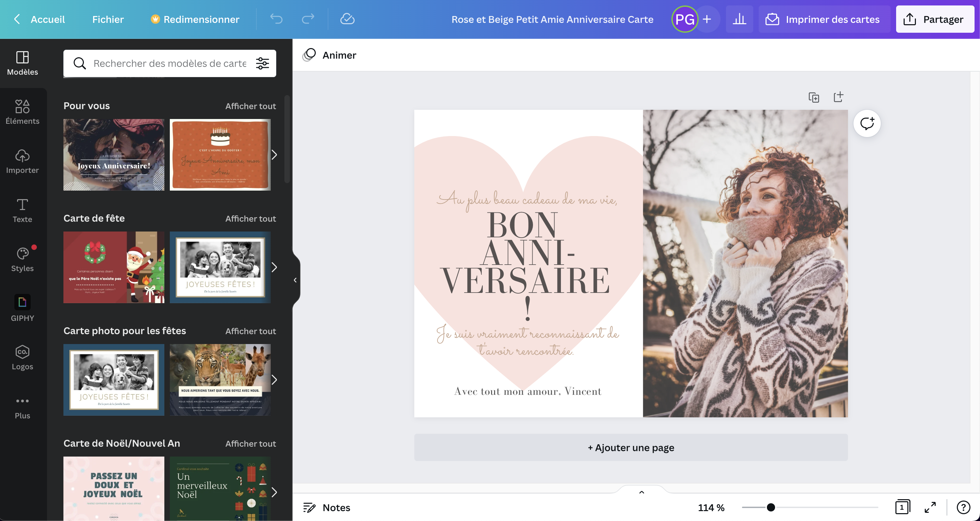The width and height of the screenshot is (980, 521).
Task: Open the search filters icon
Action: coord(263,63)
